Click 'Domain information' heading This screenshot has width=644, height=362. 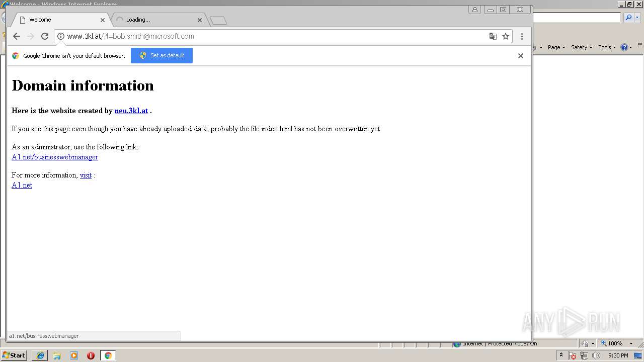pyautogui.click(x=83, y=85)
